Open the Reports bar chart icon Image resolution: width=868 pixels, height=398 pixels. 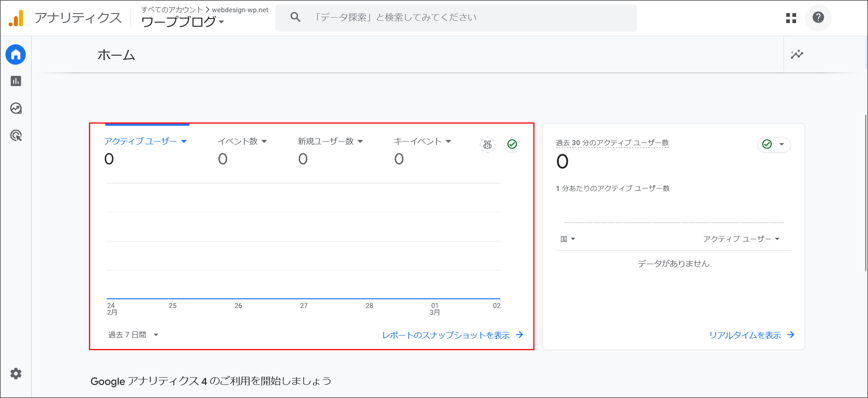click(x=16, y=81)
